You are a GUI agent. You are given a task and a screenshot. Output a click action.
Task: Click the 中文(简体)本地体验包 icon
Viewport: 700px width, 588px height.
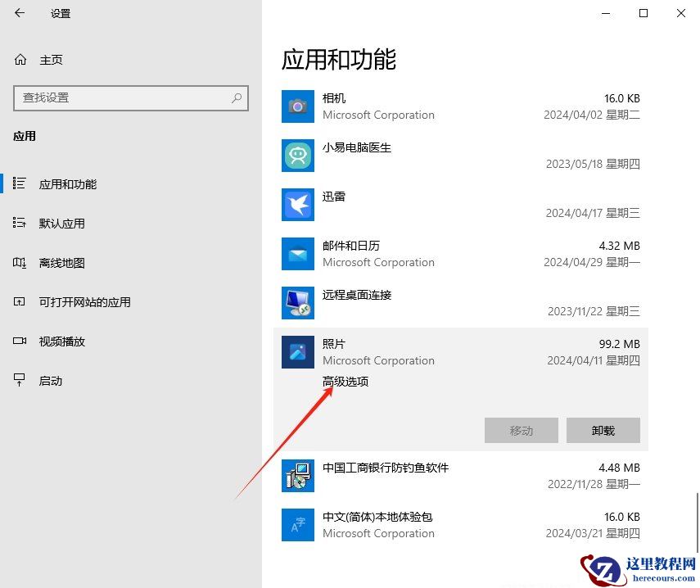click(297, 525)
